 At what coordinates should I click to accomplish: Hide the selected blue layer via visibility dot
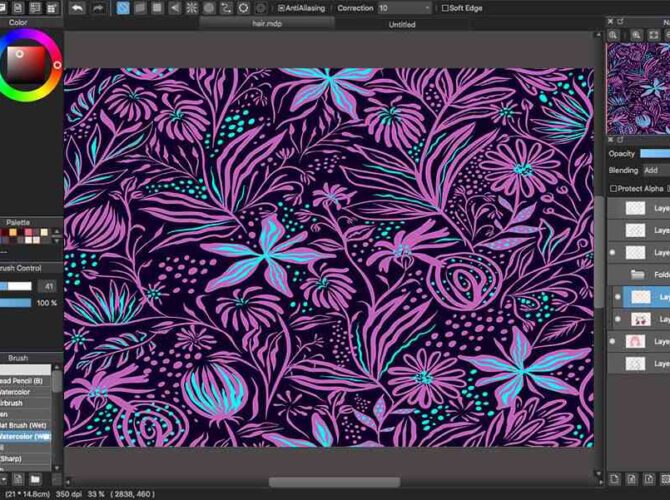tap(617, 297)
